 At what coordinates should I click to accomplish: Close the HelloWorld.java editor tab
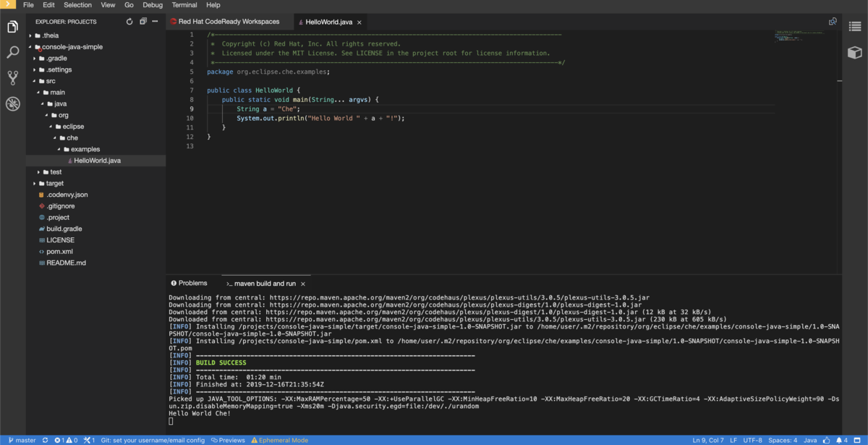pos(359,22)
